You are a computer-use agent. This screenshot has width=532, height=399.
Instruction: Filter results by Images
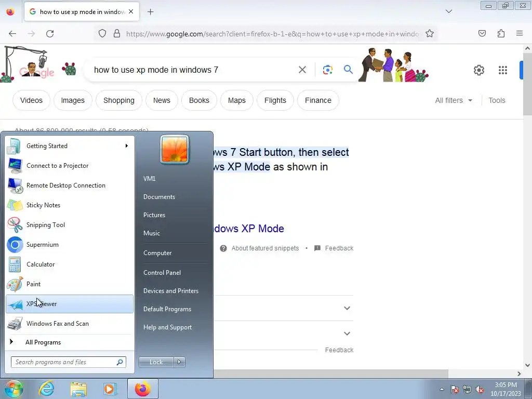point(73,100)
